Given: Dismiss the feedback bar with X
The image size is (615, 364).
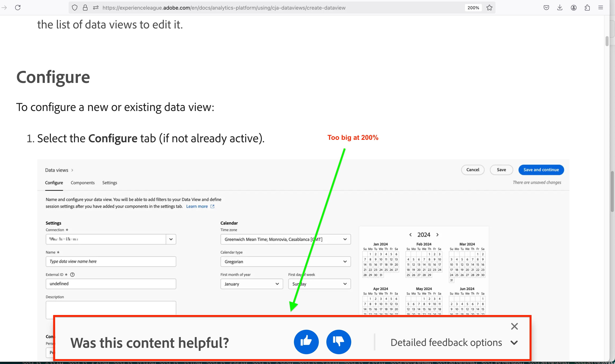Looking at the screenshot, I should pos(514,326).
